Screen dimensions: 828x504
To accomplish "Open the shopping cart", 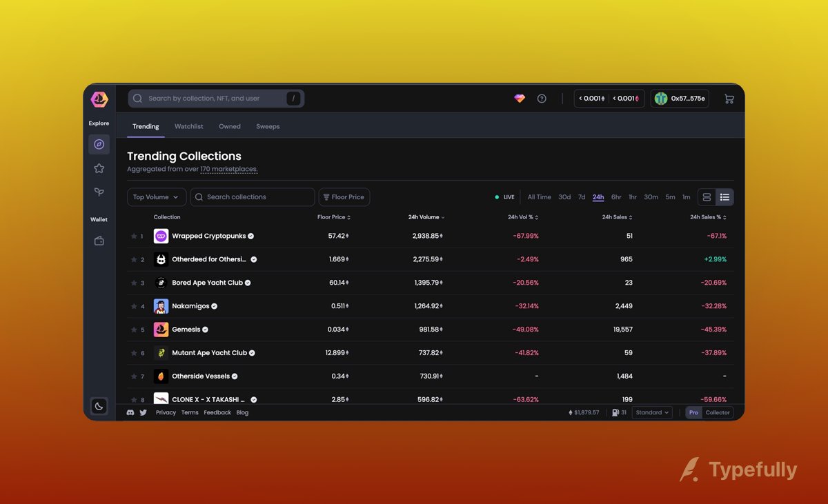I will [x=729, y=99].
